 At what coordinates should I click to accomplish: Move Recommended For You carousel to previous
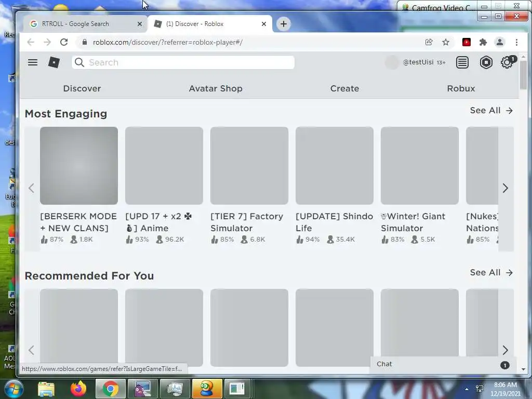32,350
